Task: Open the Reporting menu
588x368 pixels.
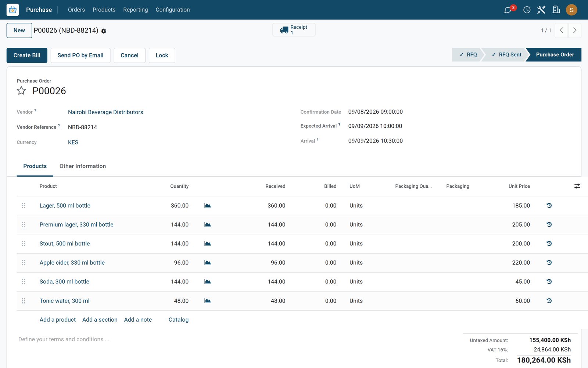Action: (x=136, y=10)
